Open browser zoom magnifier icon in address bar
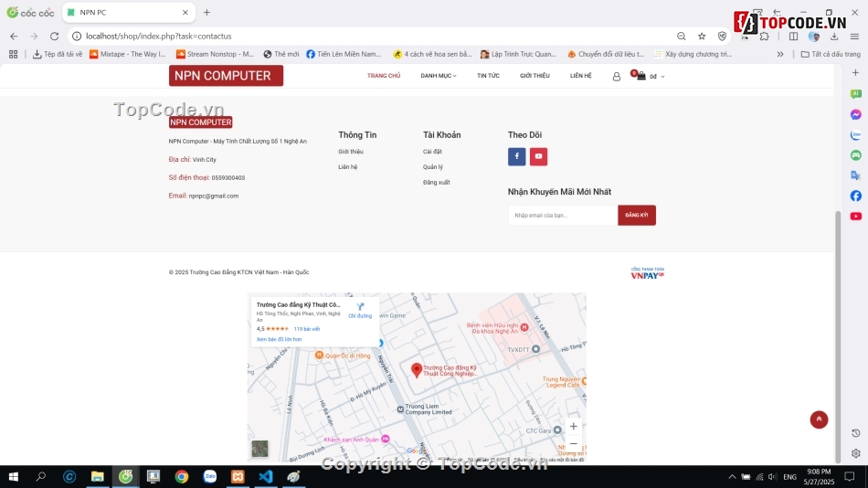The height and width of the screenshot is (488, 868). [681, 36]
